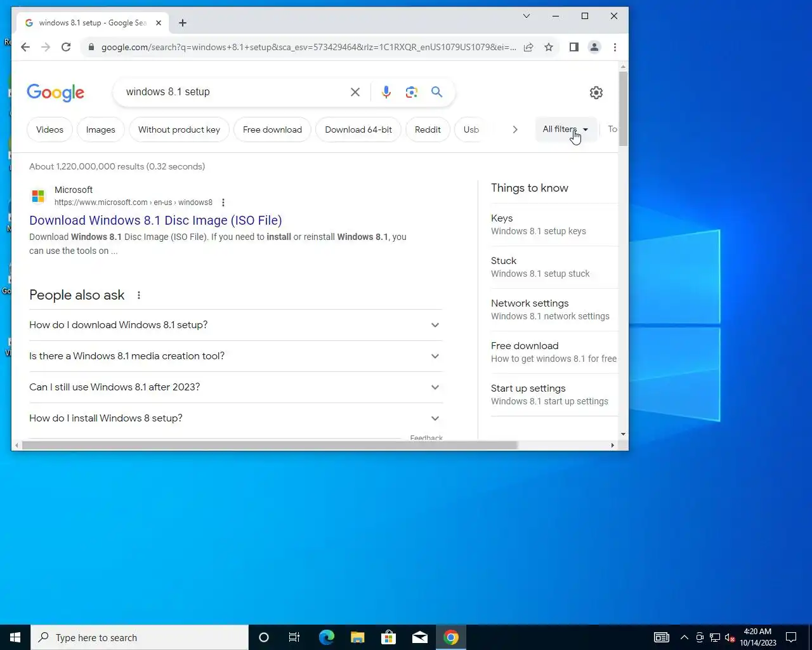The width and height of the screenshot is (812, 650).
Task: Expand "How do I download Windows 8.1 setup?"
Action: click(236, 325)
